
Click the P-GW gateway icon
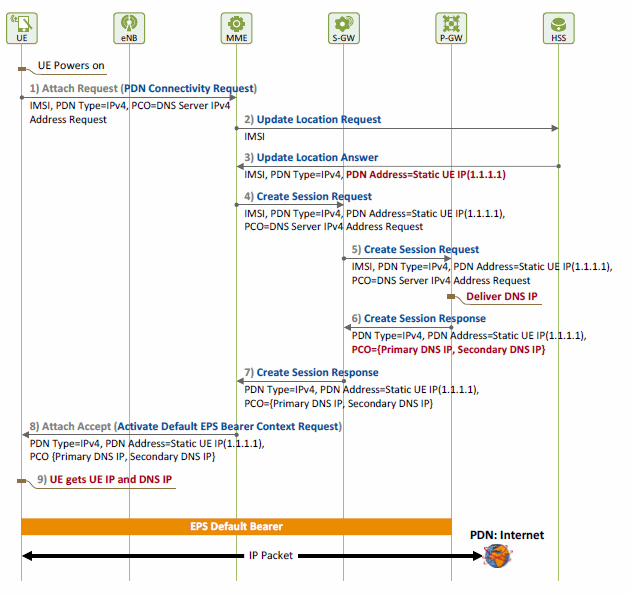451,28
